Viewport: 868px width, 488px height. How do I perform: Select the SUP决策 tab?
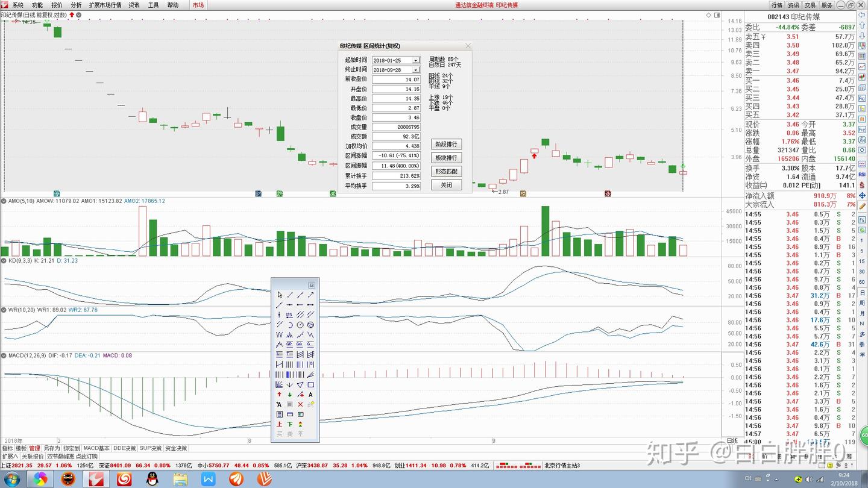tap(151, 448)
